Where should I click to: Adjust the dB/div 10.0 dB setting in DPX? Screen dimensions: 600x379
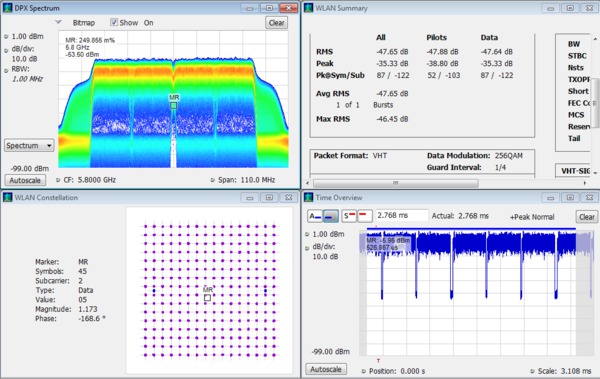click(x=24, y=59)
